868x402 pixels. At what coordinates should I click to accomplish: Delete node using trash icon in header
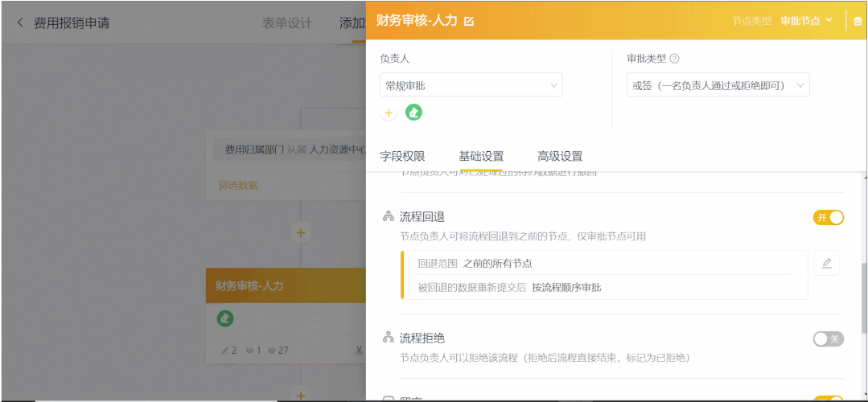click(x=858, y=21)
